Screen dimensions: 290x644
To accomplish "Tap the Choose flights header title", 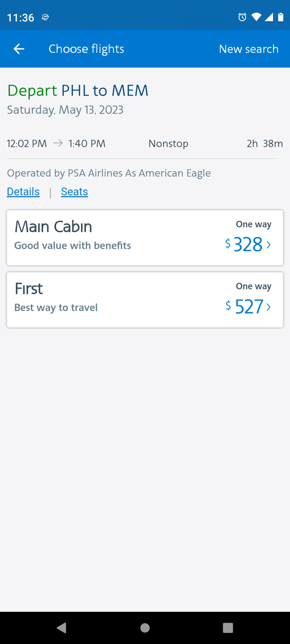I will pos(86,49).
